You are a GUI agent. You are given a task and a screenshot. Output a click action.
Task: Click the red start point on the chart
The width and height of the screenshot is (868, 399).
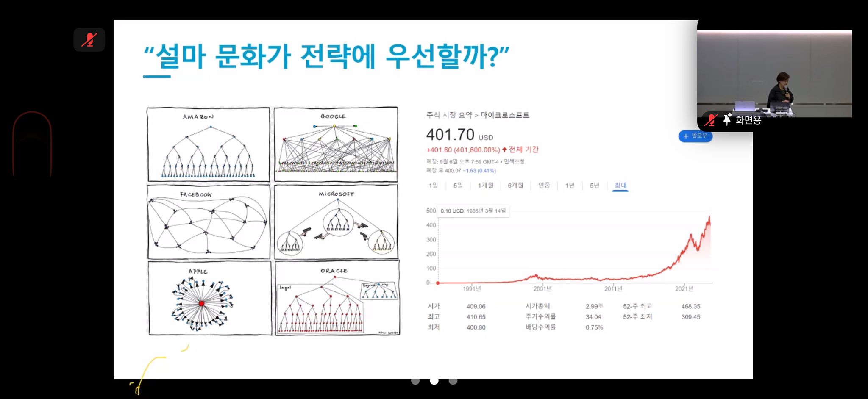tap(438, 283)
